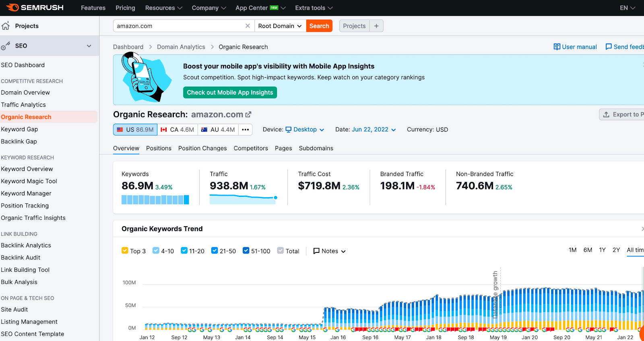The width and height of the screenshot is (644, 341).
Task: Toggle the 11-20 positions checkbox
Action: click(184, 250)
